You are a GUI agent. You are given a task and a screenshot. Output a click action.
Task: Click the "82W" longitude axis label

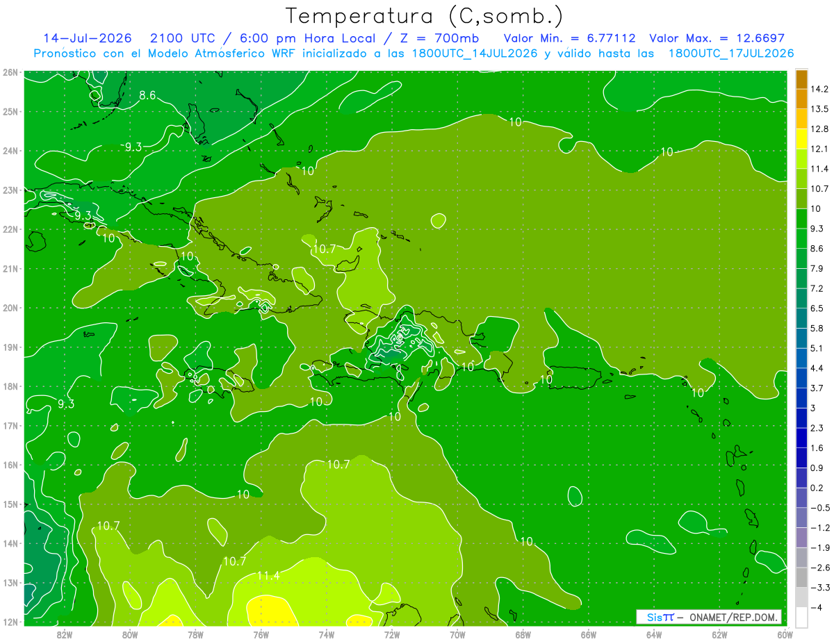coord(65,634)
